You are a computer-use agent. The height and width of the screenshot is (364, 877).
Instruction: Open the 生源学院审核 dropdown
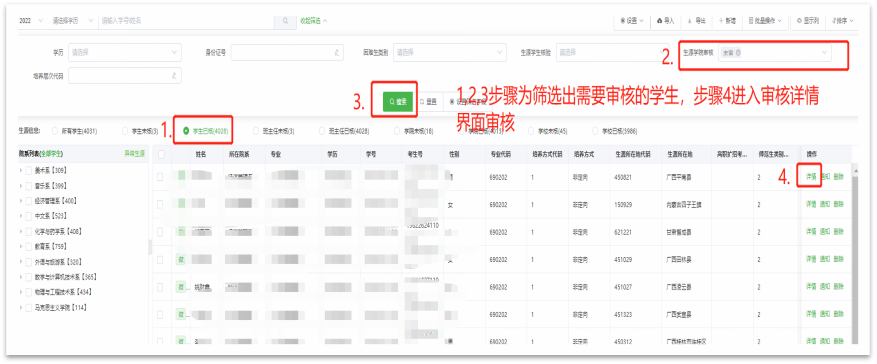pos(775,53)
